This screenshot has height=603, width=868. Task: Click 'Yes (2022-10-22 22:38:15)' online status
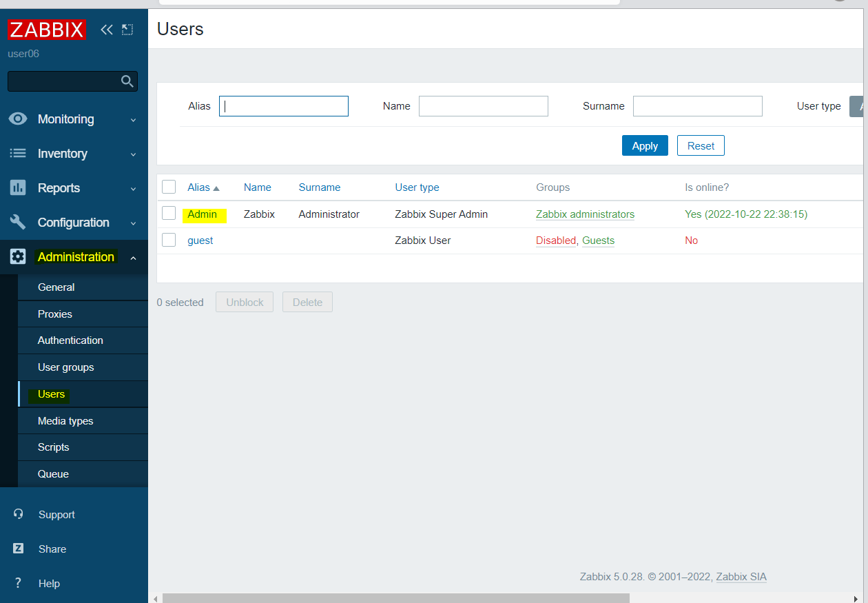[x=746, y=214]
